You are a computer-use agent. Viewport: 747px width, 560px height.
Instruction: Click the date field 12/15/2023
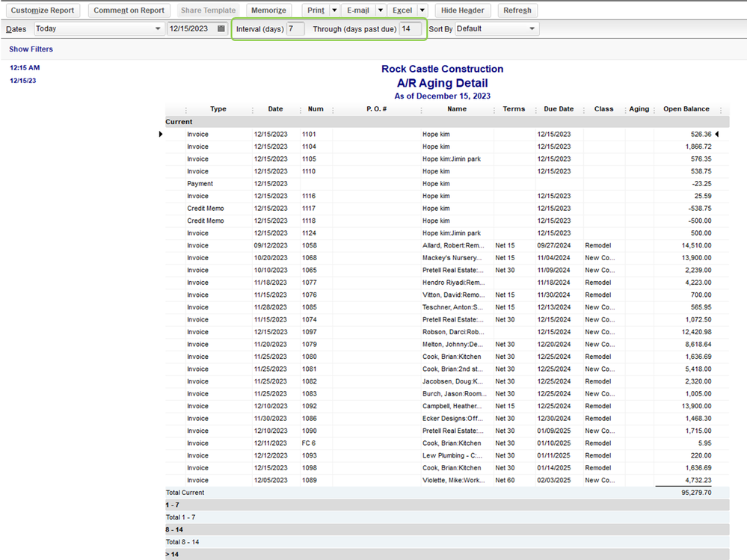[x=192, y=28]
